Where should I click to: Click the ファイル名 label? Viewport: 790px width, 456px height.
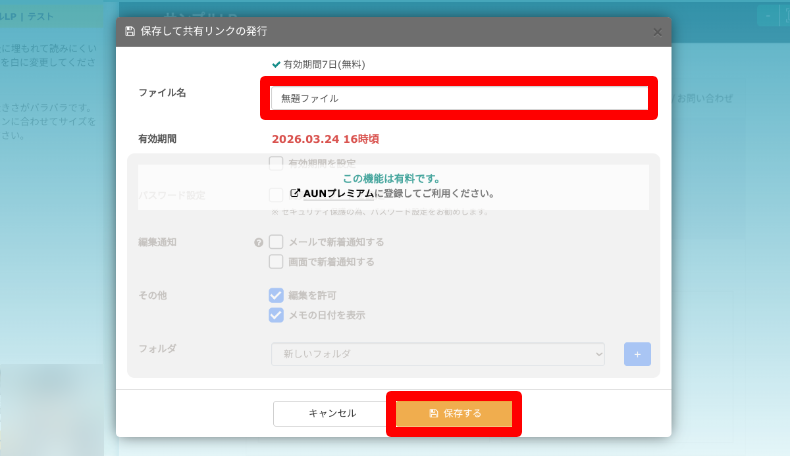pos(162,93)
